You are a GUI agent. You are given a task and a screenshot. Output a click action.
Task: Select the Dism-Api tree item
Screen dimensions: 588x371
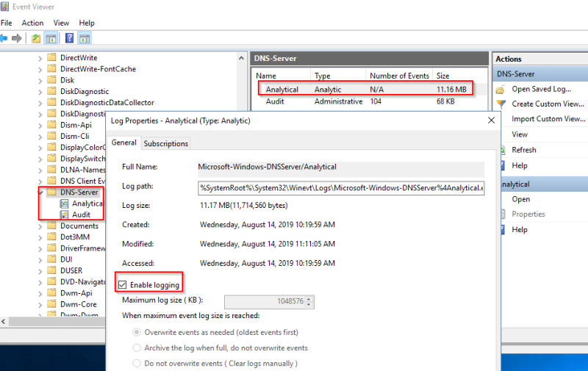coord(76,125)
